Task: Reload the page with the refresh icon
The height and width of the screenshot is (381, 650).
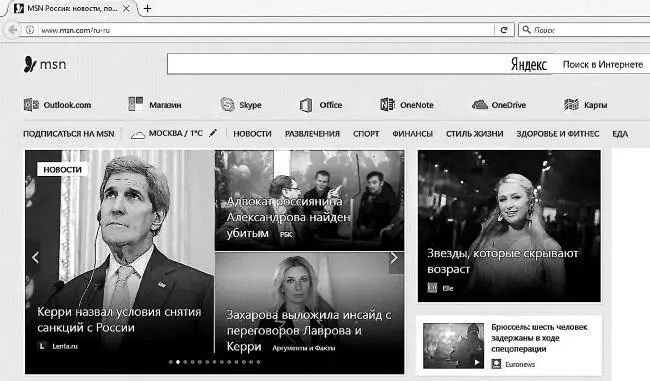Action: 504,30
